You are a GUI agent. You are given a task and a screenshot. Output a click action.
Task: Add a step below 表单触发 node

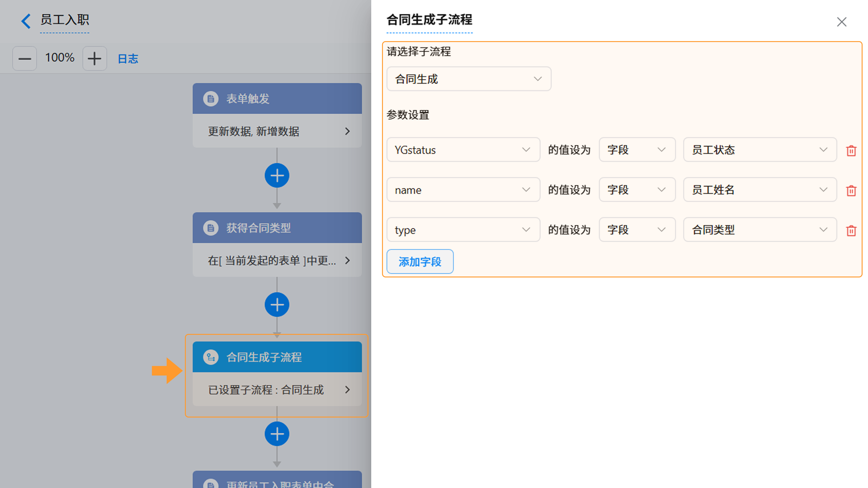click(277, 176)
